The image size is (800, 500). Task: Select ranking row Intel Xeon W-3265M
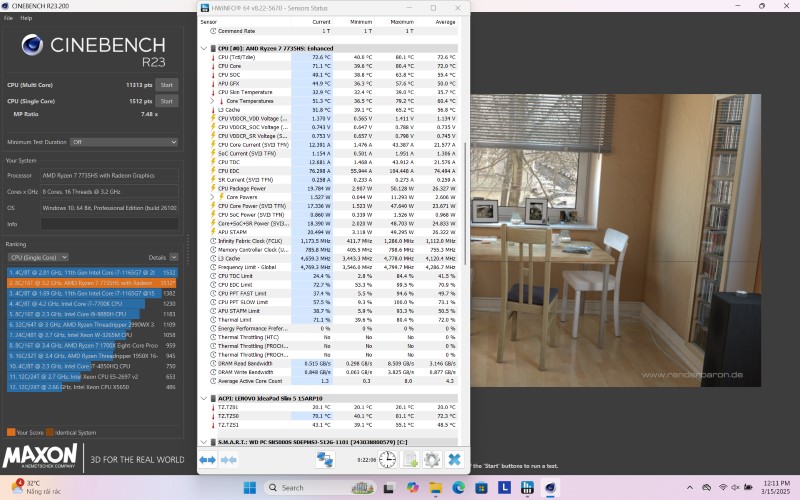click(92, 335)
